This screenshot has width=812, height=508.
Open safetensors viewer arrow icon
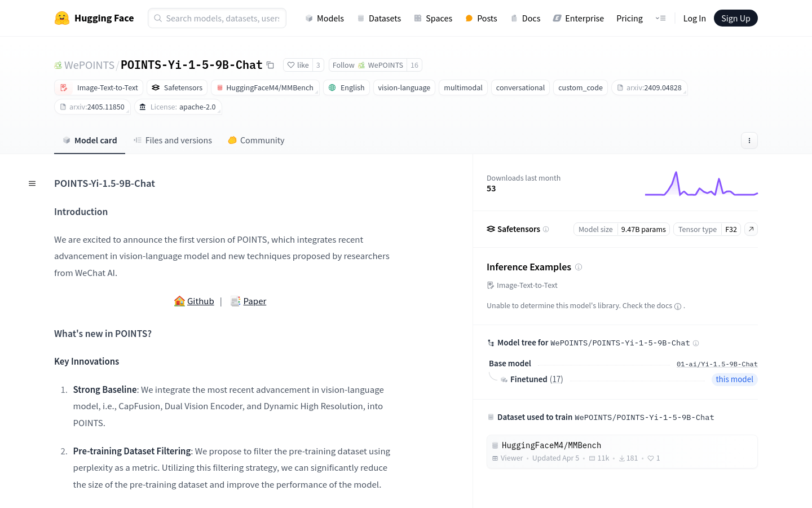tap(751, 229)
